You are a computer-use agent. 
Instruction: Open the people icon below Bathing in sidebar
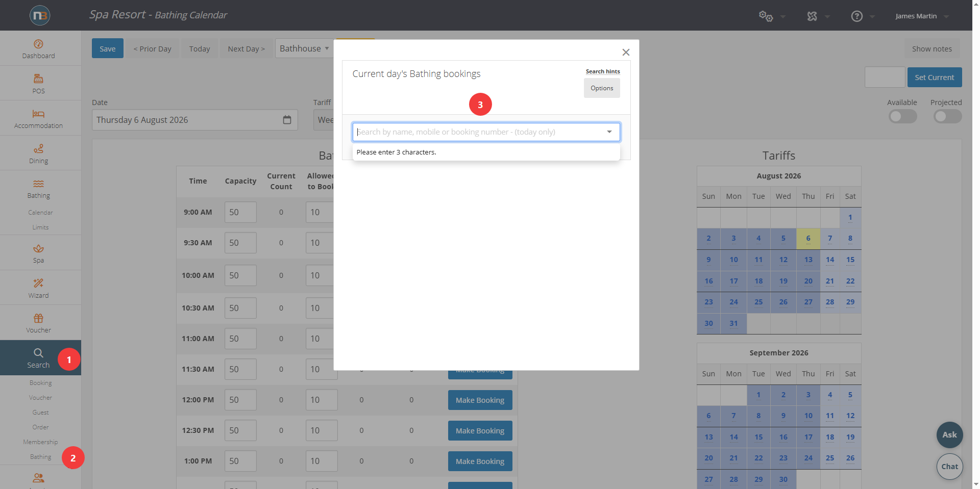click(38, 478)
